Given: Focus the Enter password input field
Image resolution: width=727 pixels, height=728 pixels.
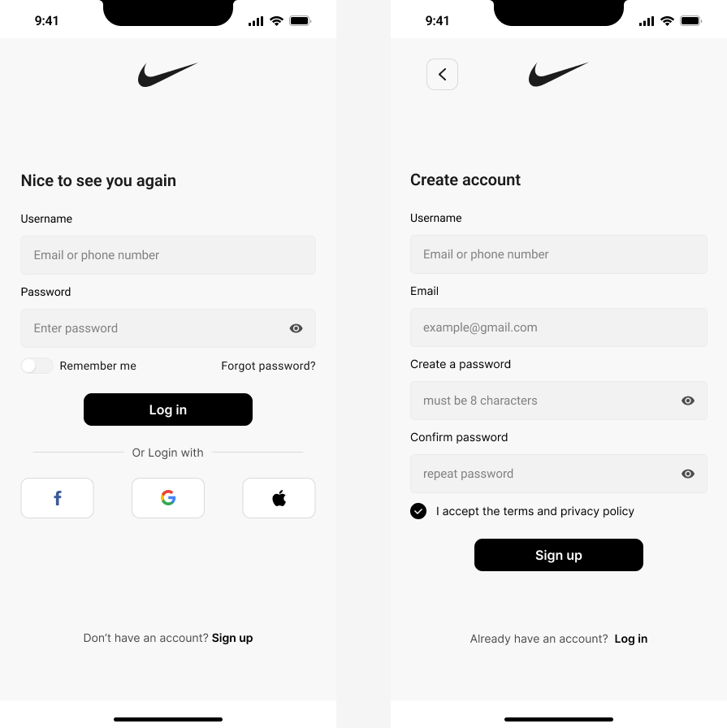Looking at the screenshot, I should point(154,328).
